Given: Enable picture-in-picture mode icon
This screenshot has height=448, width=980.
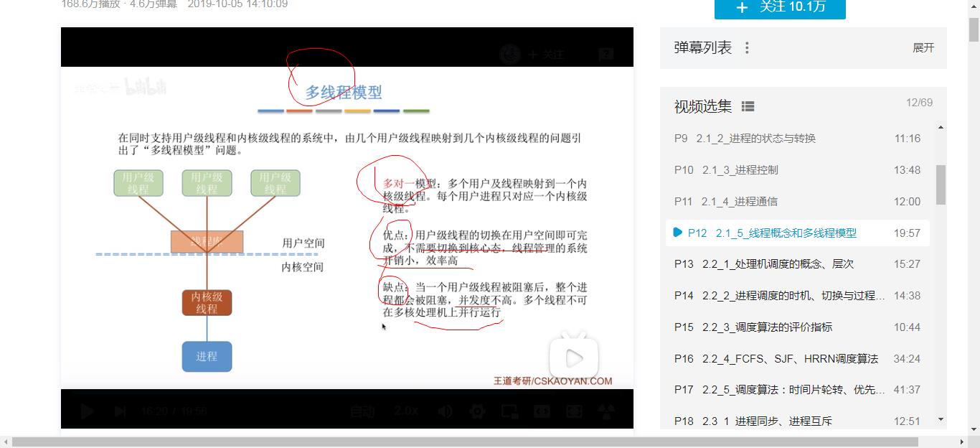Looking at the screenshot, I should click(x=509, y=411).
